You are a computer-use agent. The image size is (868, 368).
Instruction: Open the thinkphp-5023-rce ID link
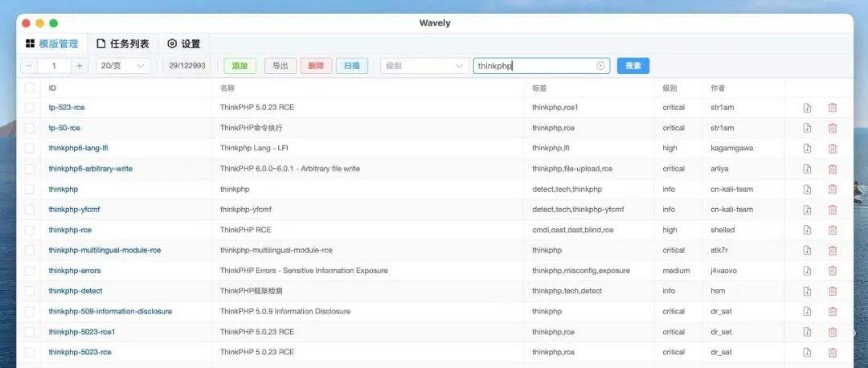point(80,352)
